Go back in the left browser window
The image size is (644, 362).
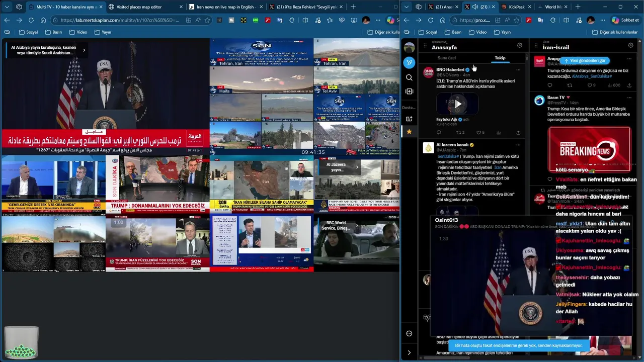(x=7, y=20)
